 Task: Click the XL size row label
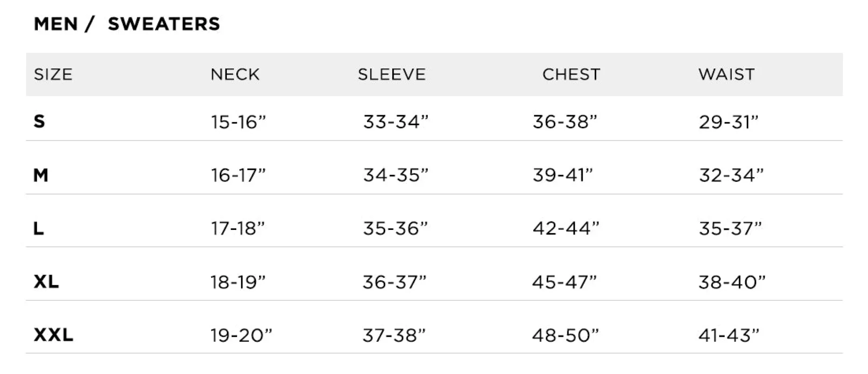[x=46, y=282]
